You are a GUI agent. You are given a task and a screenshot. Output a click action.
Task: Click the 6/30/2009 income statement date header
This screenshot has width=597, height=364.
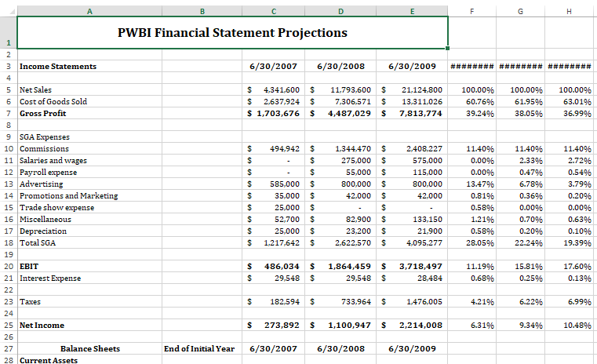tap(412, 66)
